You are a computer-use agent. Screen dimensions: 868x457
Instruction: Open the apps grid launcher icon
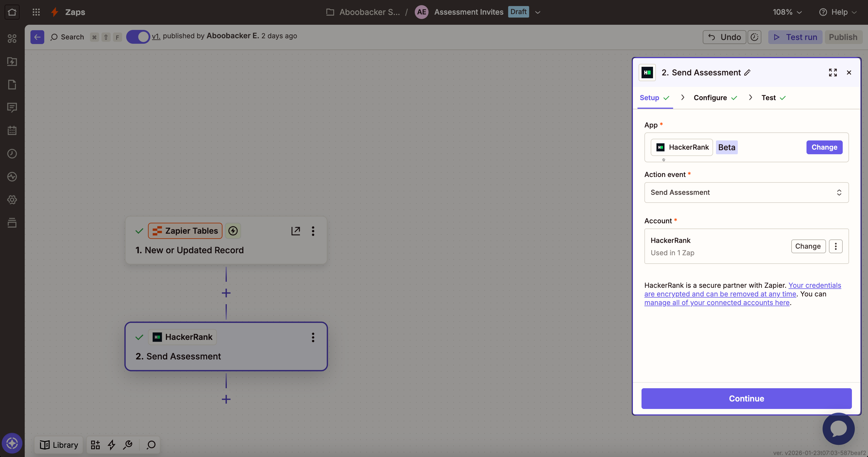coord(36,12)
